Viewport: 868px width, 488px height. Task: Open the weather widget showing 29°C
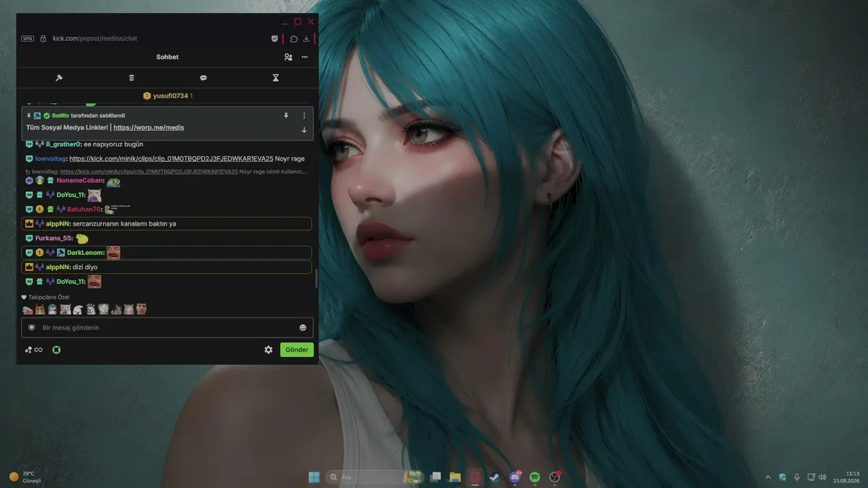click(x=26, y=477)
